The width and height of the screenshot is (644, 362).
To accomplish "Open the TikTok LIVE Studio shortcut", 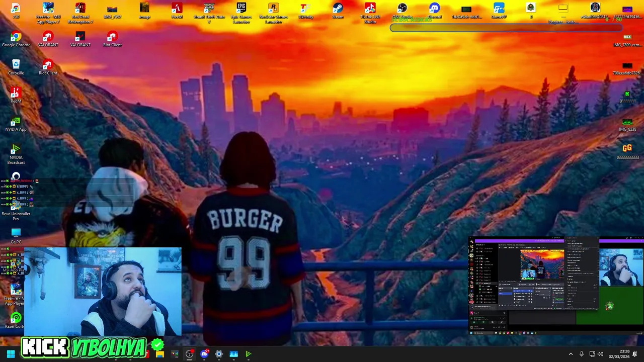I will 370,13.
